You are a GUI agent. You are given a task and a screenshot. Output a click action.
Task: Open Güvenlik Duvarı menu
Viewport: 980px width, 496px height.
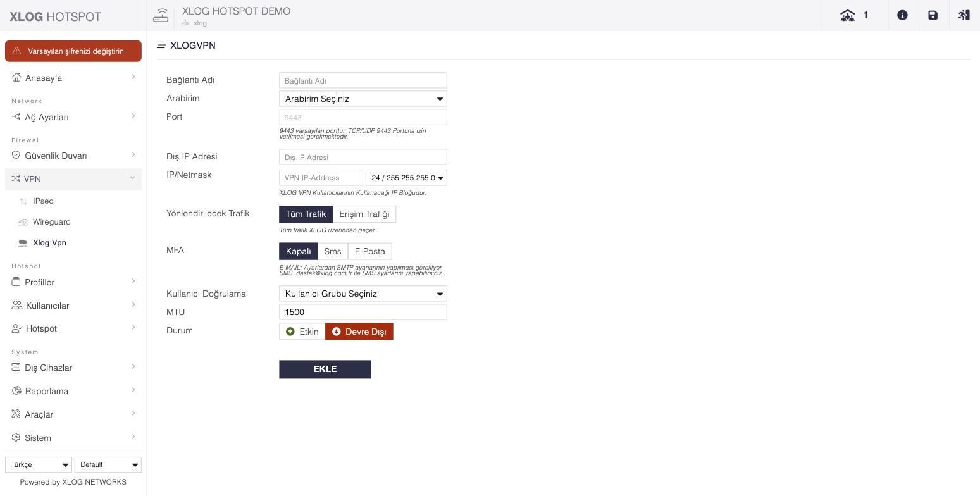(x=73, y=156)
